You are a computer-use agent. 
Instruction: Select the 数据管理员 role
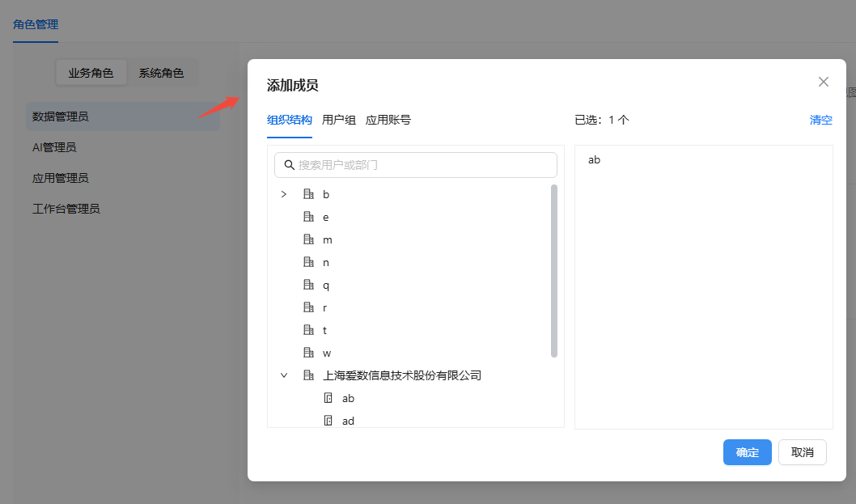tap(123, 116)
